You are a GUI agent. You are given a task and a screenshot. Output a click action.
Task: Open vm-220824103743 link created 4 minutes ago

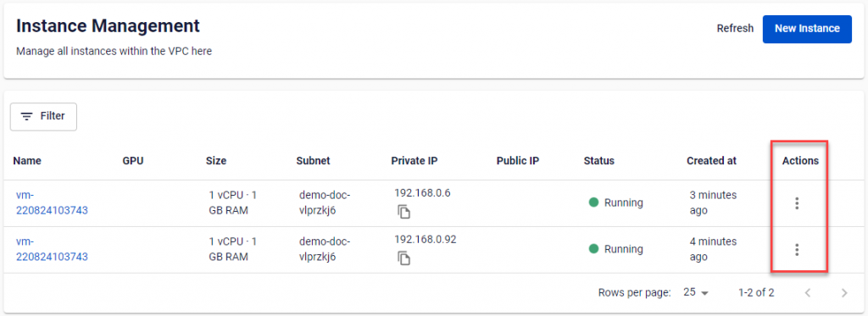[x=52, y=249]
